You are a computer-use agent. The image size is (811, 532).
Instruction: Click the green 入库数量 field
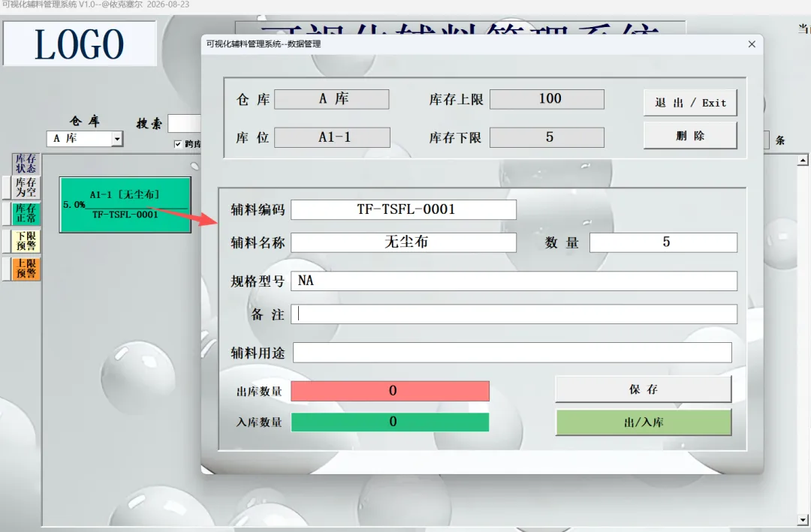(x=390, y=422)
